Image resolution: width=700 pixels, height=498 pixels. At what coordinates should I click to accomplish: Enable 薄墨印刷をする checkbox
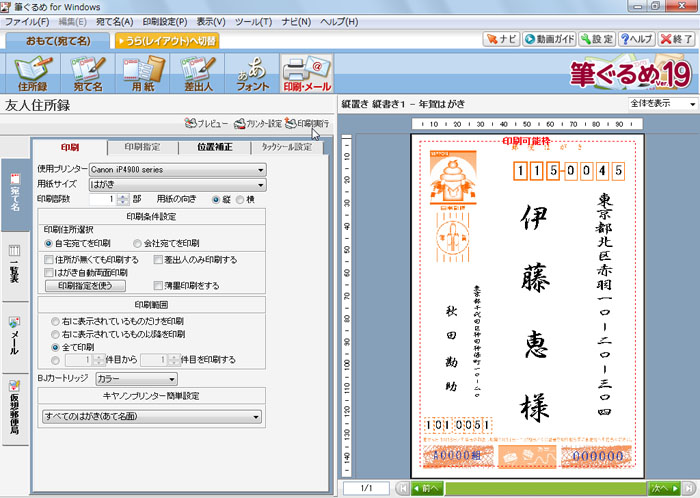click(158, 286)
